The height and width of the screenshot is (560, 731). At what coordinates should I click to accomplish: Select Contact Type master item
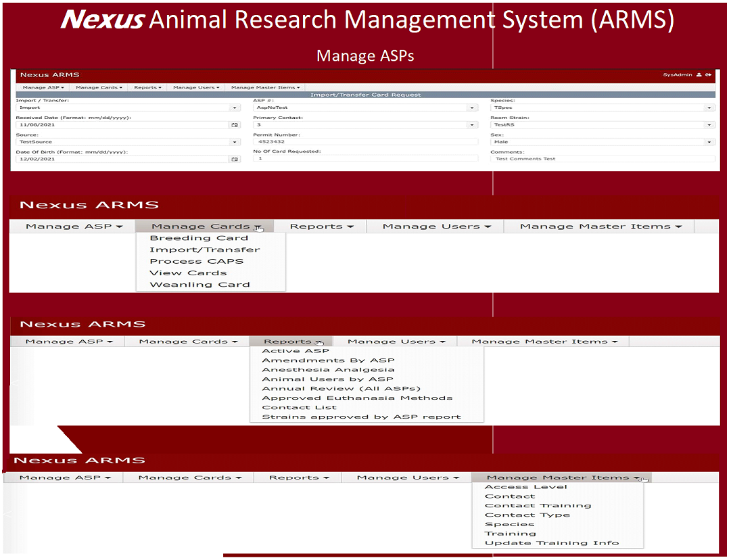[527, 515]
